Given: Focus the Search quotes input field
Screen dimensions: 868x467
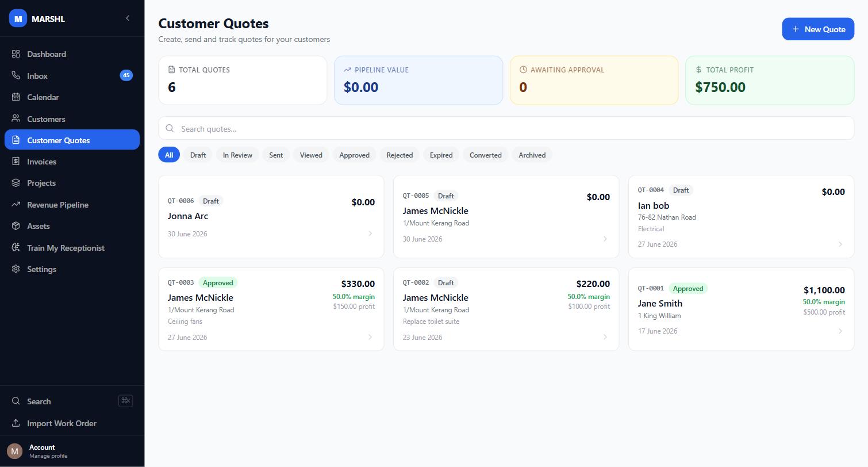Looking at the screenshot, I should point(506,128).
